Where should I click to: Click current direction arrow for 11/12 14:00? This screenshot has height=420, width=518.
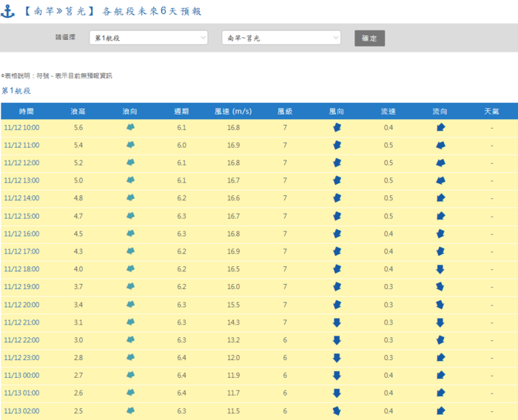(x=440, y=198)
